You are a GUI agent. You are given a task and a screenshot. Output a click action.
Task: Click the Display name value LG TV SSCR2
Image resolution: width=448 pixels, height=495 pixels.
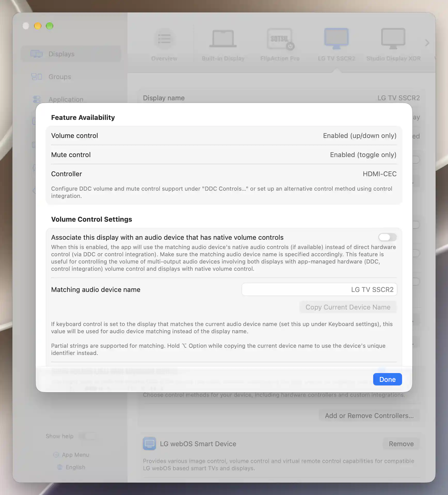click(x=398, y=98)
